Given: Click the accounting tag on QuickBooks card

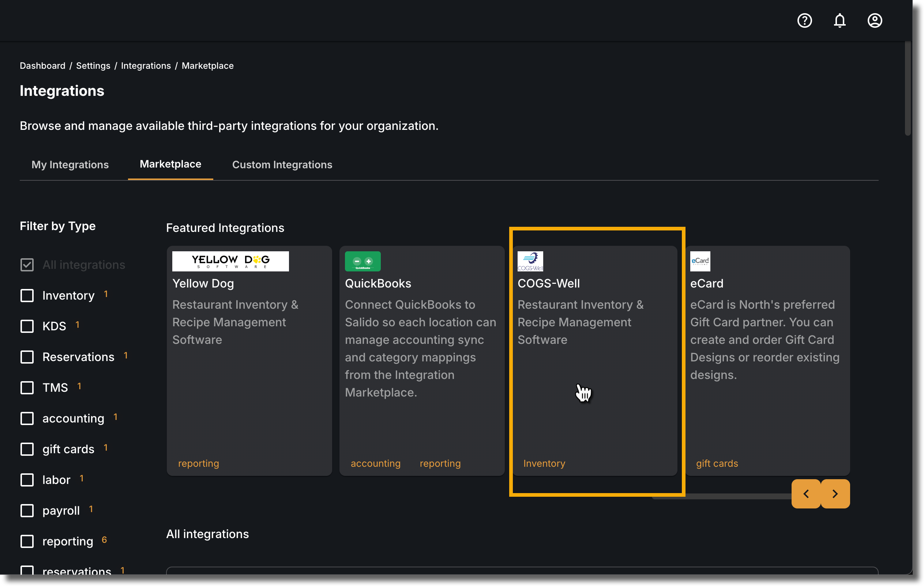Looking at the screenshot, I should [375, 463].
